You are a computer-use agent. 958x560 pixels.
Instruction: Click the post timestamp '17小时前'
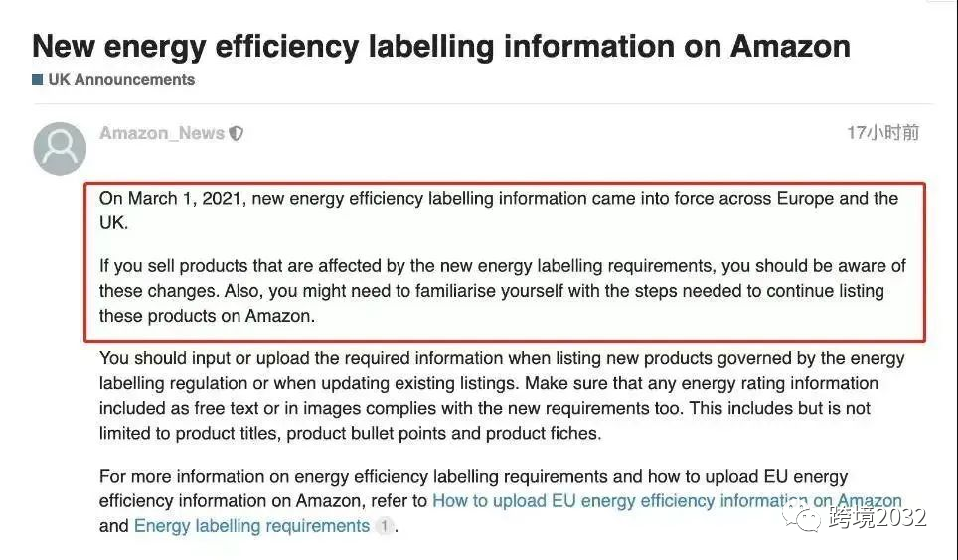click(x=882, y=133)
